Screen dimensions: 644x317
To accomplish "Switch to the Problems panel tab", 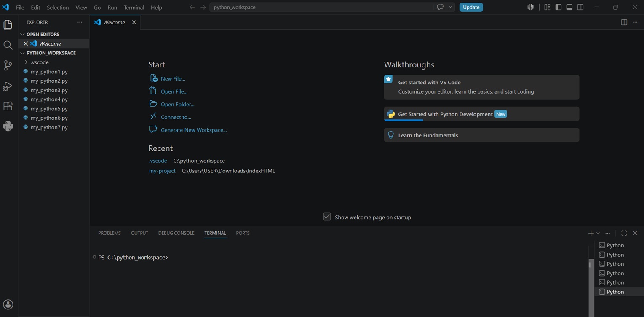I will point(110,233).
